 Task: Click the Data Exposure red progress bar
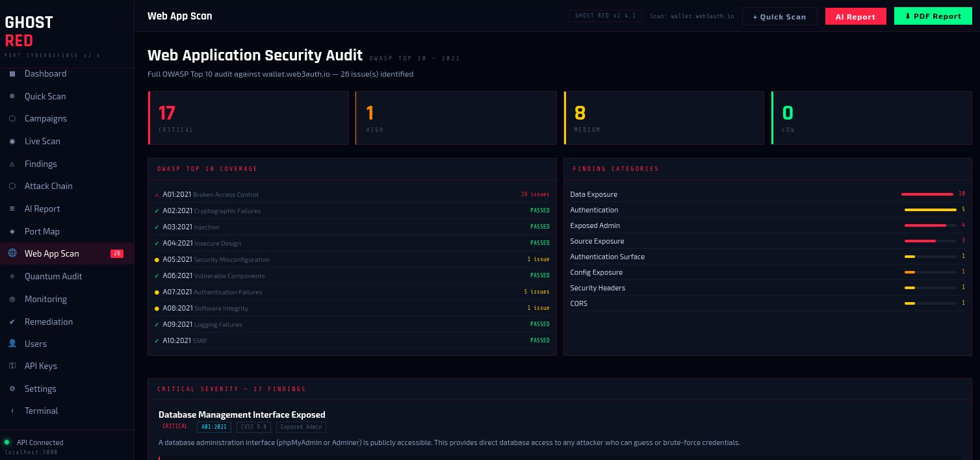click(x=927, y=194)
